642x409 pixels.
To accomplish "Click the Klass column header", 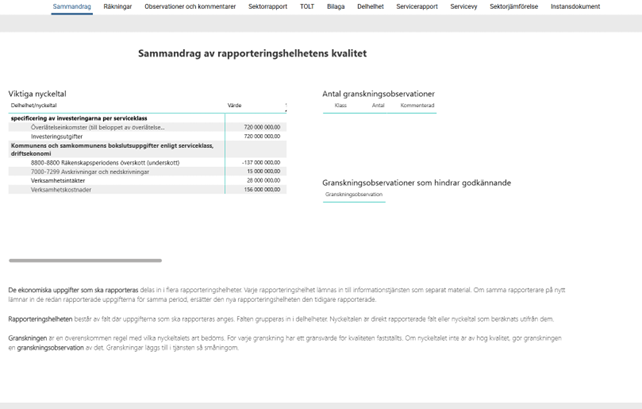I will tap(340, 105).
